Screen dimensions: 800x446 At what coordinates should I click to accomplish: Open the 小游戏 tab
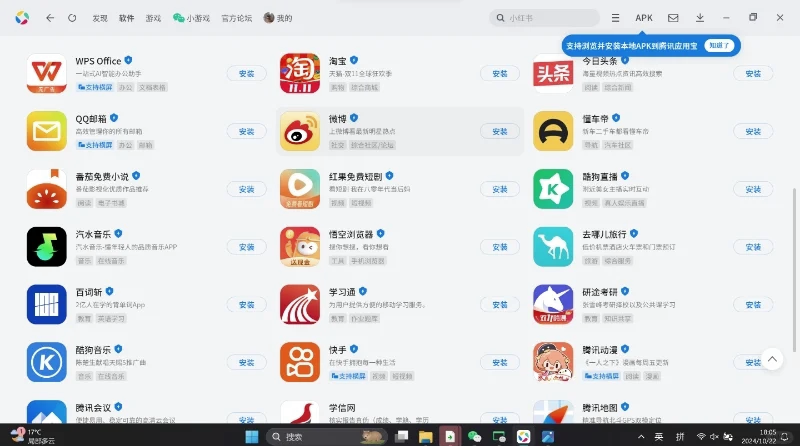click(x=191, y=18)
